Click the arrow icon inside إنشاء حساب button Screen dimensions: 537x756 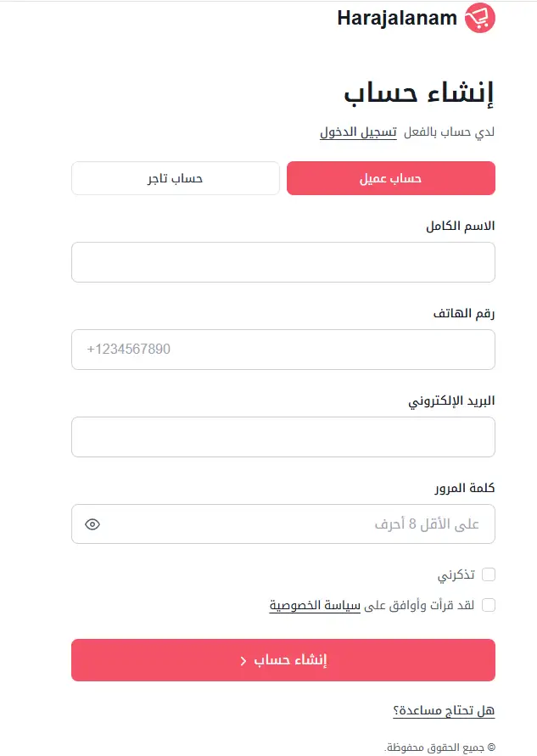click(243, 660)
